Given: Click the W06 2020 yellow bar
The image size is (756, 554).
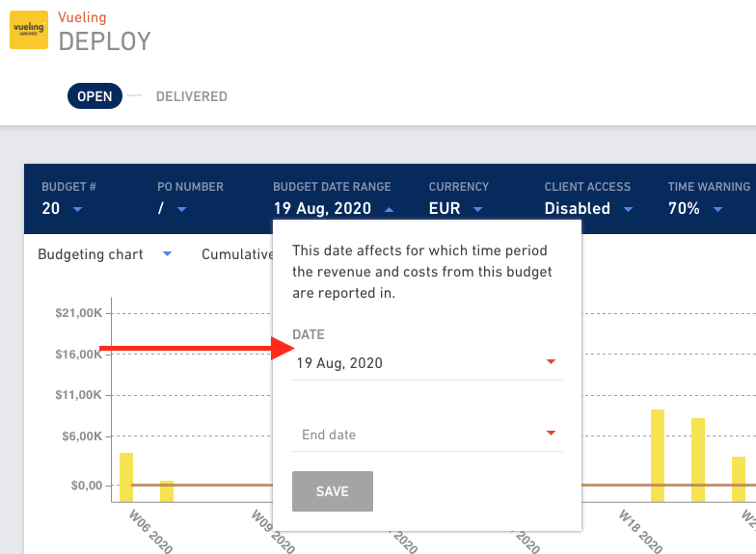Looking at the screenshot, I should point(126,477).
